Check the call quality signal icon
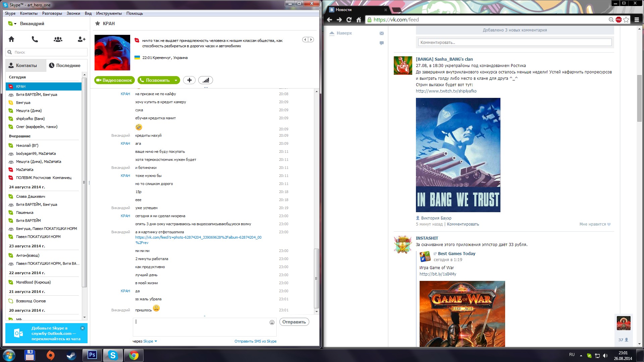Viewport: 644px width, 362px height. pos(206,80)
